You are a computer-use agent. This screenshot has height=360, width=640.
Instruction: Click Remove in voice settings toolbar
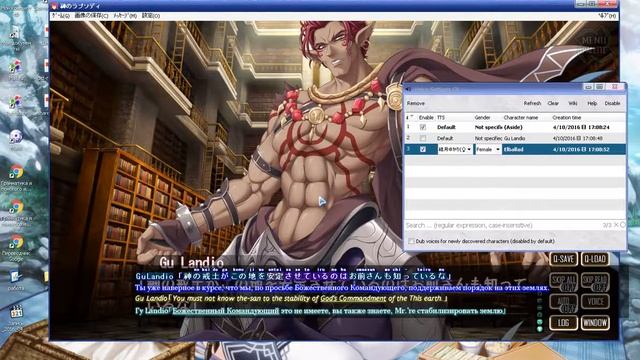tap(416, 104)
